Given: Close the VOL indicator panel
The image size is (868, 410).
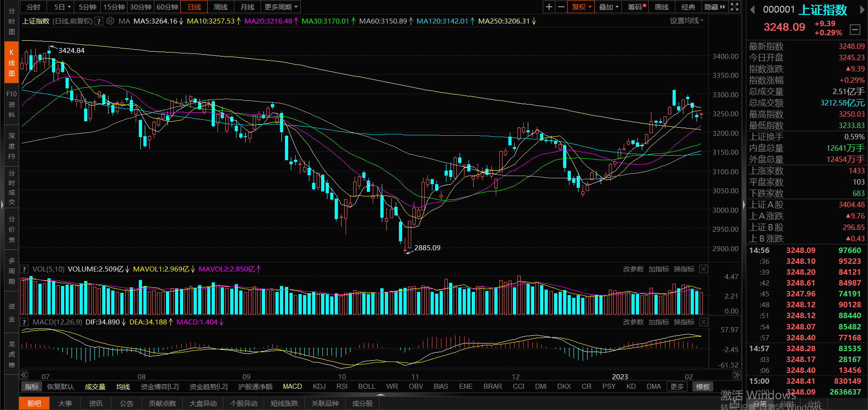Looking at the screenshot, I should click(703, 269).
